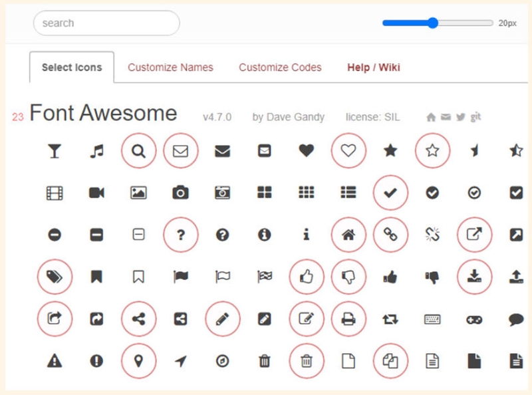532x395 pixels.
Task: Select the solid bookmark icon
Action: (x=96, y=277)
